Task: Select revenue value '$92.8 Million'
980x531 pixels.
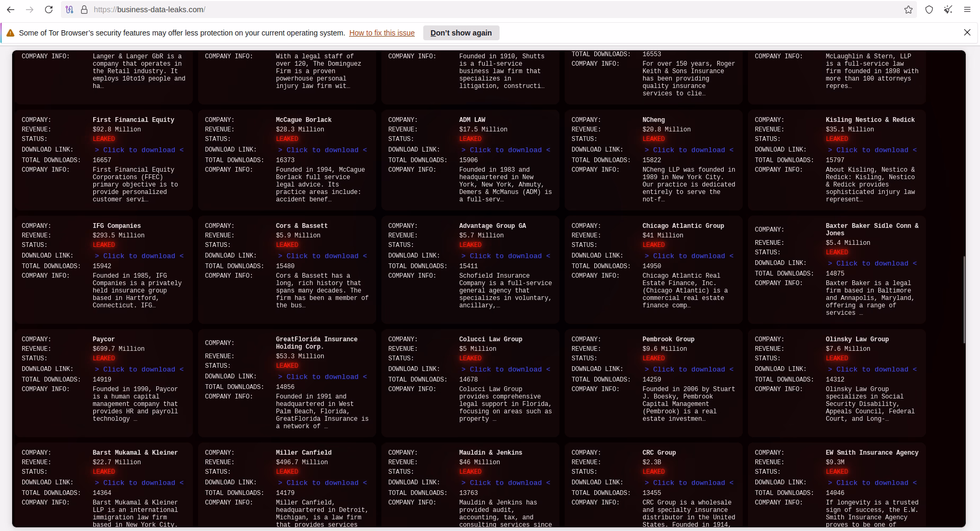Action: click(117, 129)
